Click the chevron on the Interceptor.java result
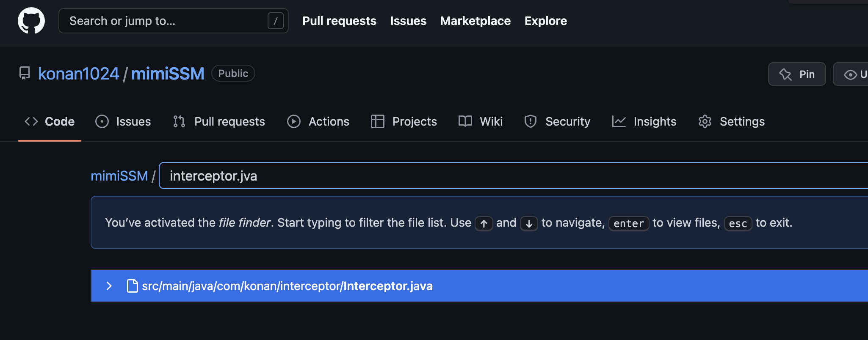This screenshot has width=868, height=340. coord(109,286)
